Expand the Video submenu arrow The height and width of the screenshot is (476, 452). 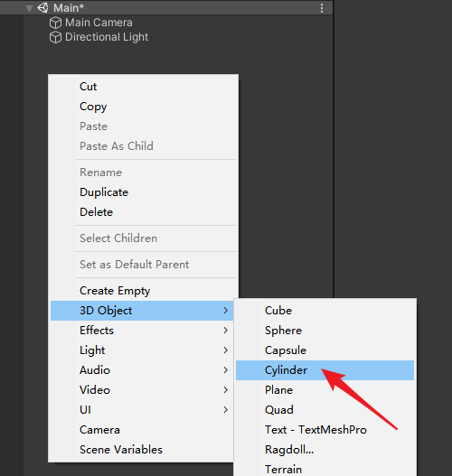pos(225,390)
